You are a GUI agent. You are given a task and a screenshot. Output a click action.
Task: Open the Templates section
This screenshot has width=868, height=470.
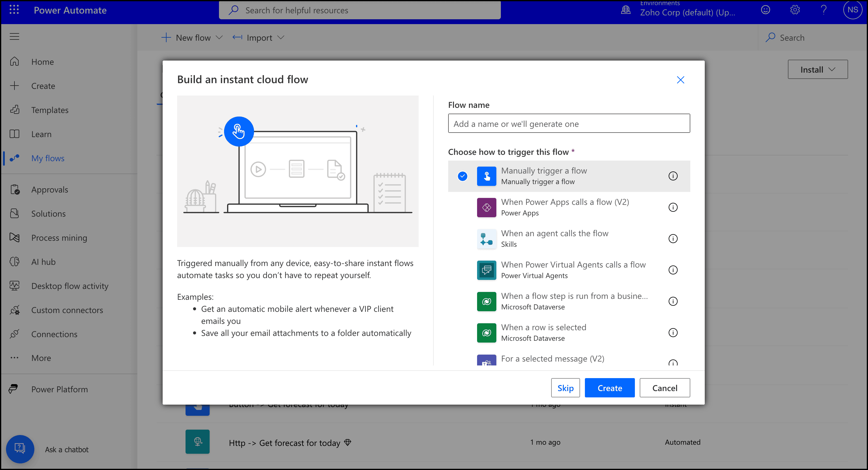50,110
